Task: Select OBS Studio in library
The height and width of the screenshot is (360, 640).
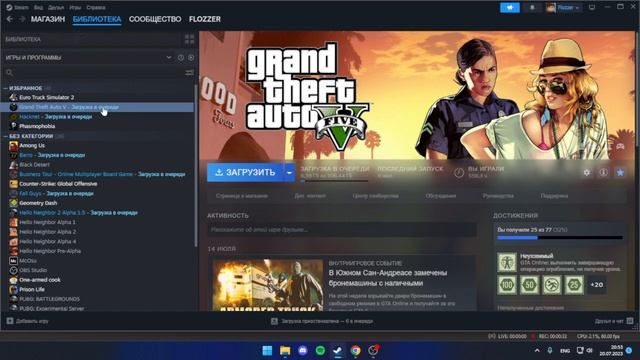Action: pos(33,270)
